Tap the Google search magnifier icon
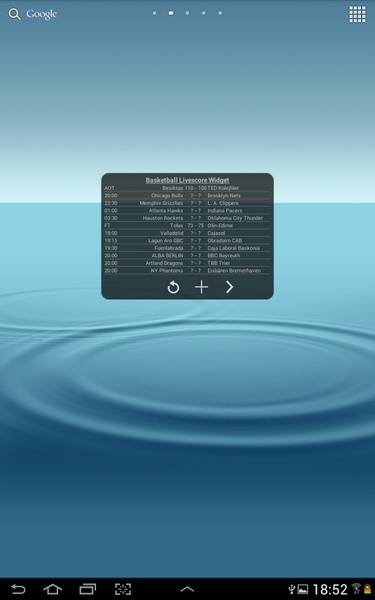Viewport: 375px width, 600px height. coord(15,14)
